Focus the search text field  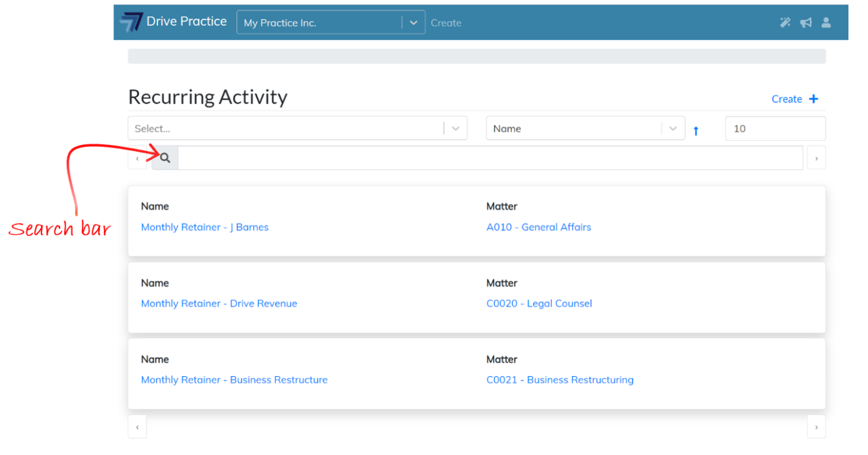point(490,158)
